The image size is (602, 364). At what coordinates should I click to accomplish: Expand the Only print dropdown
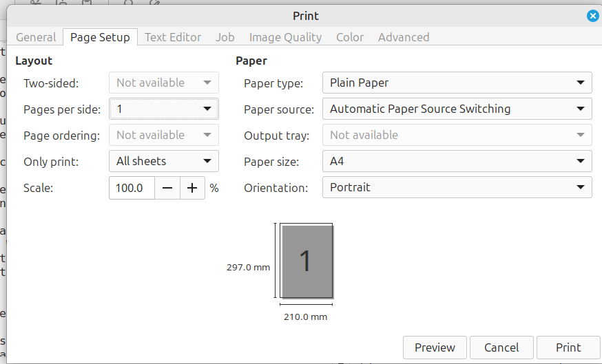pyautogui.click(x=164, y=161)
